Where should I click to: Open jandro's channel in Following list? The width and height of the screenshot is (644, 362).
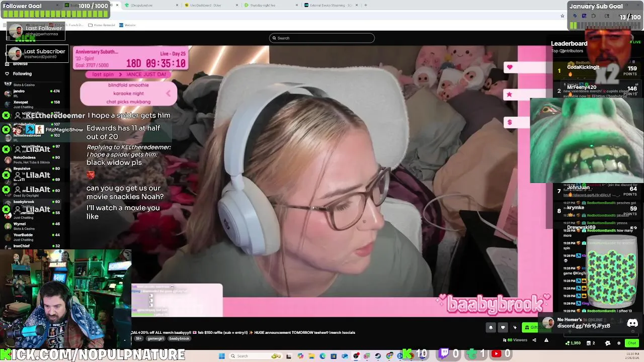pyautogui.click(x=33, y=93)
